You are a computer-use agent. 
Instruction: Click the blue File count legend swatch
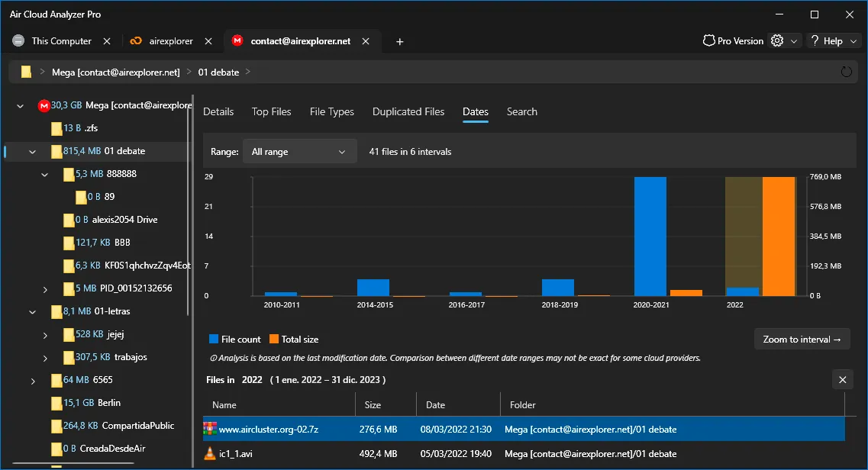(214, 340)
